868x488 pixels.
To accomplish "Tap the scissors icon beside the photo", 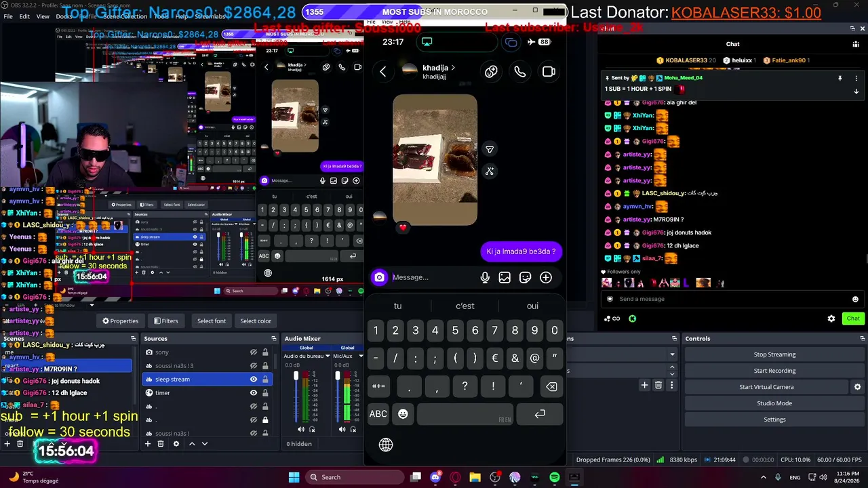I will click(x=490, y=171).
